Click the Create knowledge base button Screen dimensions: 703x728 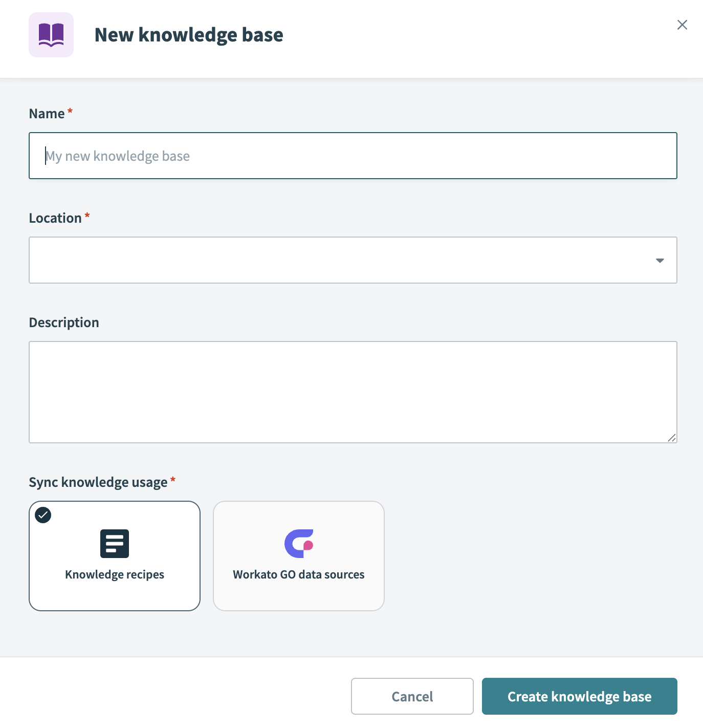pyautogui.click(x=579, y=696)
